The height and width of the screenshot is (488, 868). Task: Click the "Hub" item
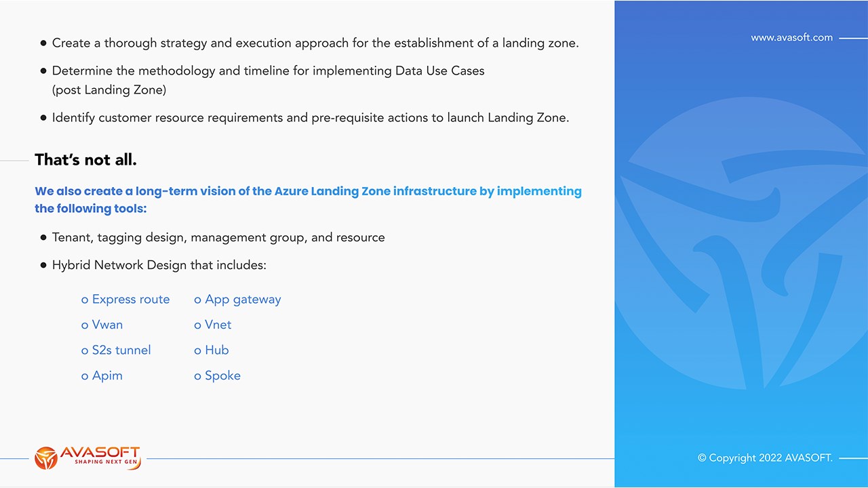(x=212, y=350)
